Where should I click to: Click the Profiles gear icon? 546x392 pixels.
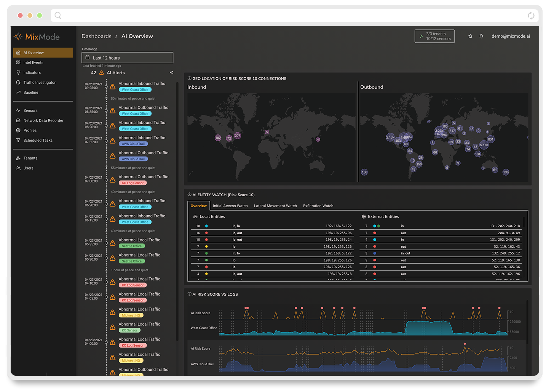tap(18, 130)
